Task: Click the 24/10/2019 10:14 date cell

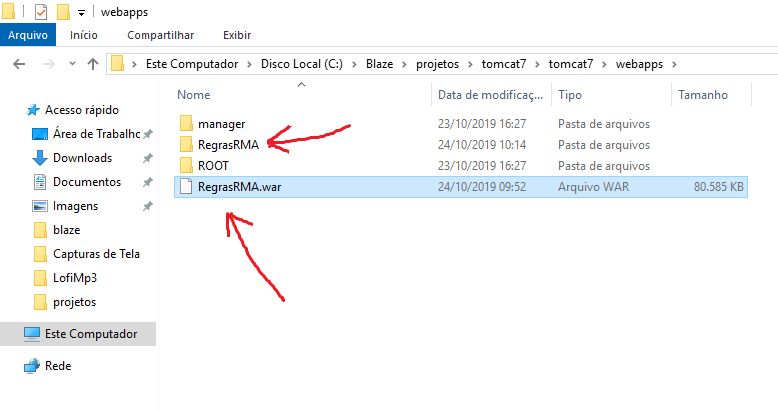Action: pyautogui.click(x=482, y=145)
